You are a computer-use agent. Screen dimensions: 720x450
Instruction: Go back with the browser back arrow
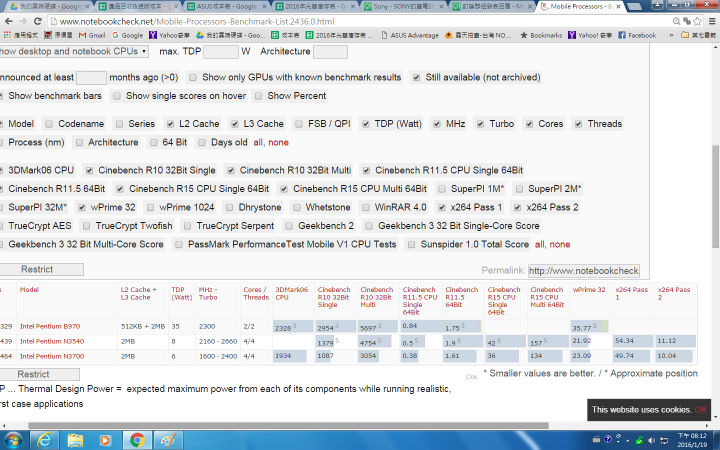click(9, 21)
